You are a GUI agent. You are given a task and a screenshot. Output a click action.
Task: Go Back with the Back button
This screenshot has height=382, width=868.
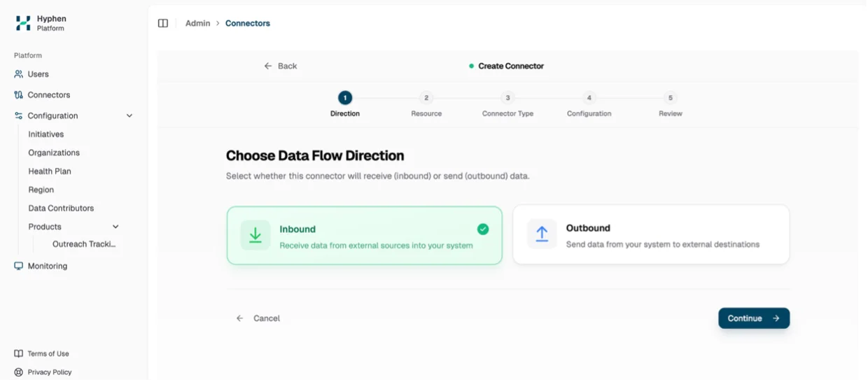coord(281,66)
